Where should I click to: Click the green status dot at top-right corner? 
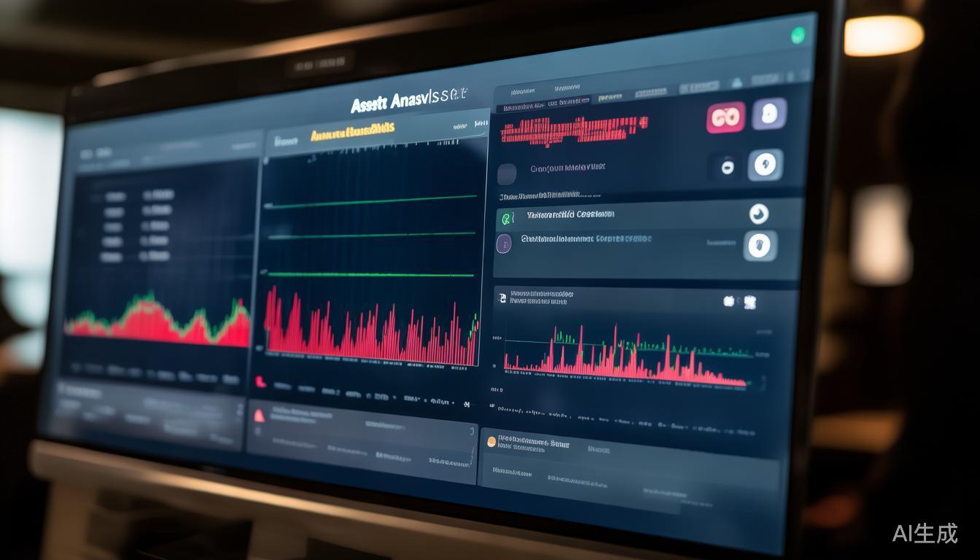pos(798,34)
